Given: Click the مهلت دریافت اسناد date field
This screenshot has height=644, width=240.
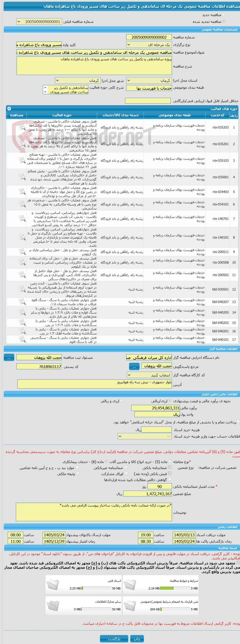Looking at the screenshot, I should [x=184, y=535].
